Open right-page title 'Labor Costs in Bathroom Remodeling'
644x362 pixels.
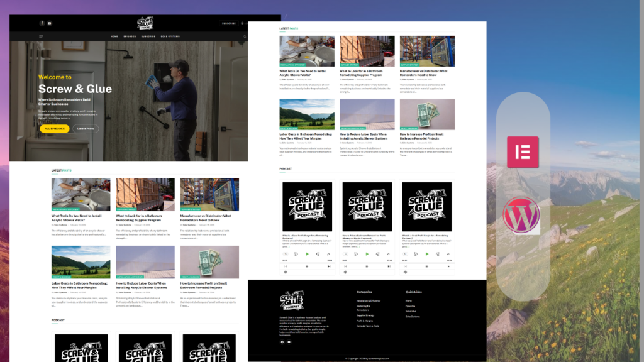[306, 136]
